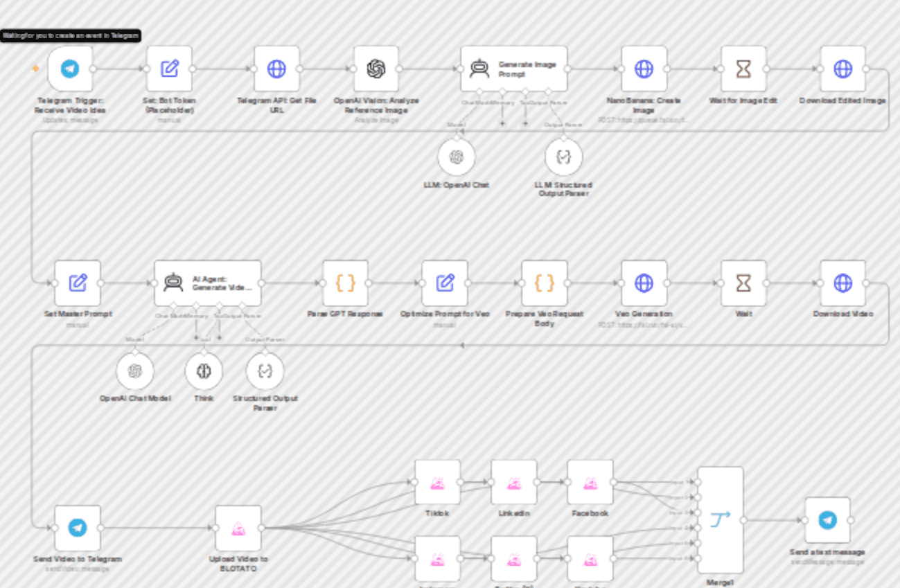Select the Set Master Prompt node
This screenshot has width=900, height=588.
[x=78, y=283]
